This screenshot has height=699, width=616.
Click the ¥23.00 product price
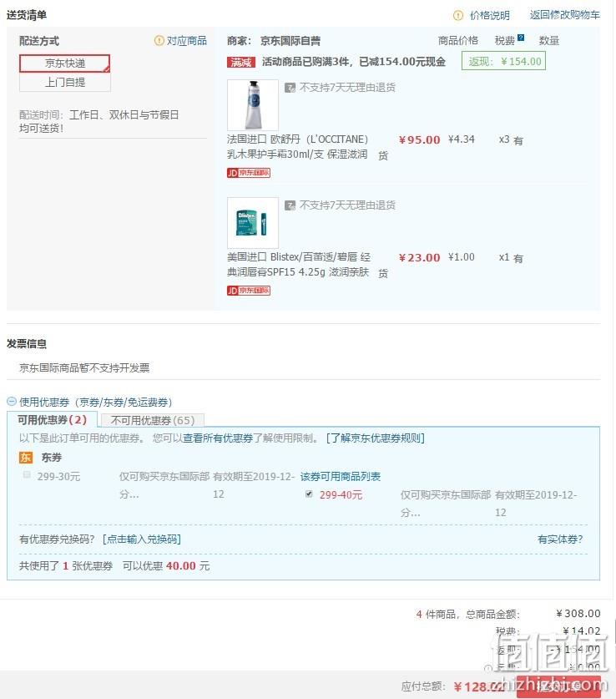coord(419,258)
